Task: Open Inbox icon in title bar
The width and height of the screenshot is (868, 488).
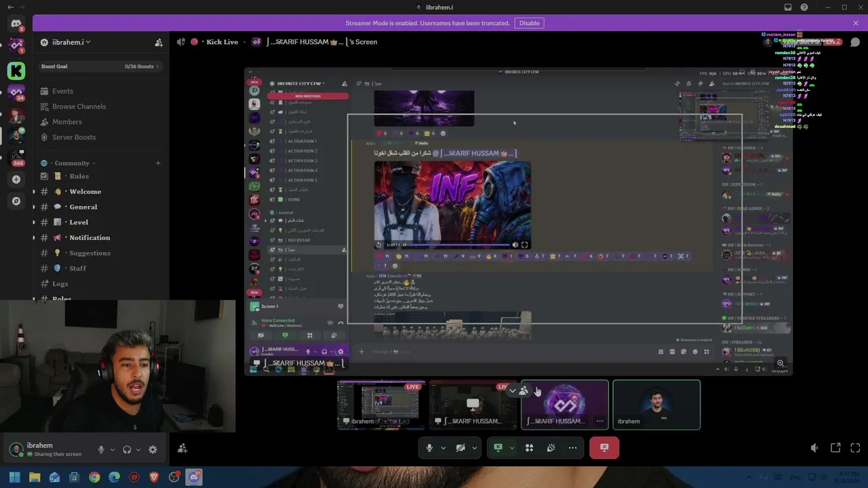Action: [788, 7]
